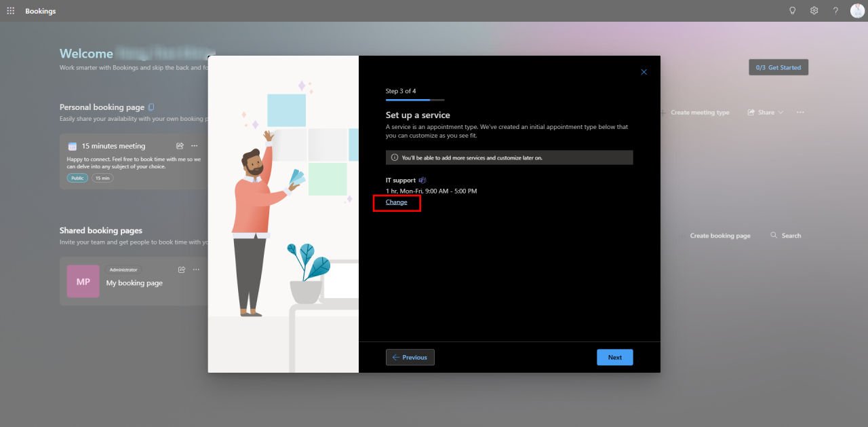Viewport: 868px width, 427px height.
Task: Close the setup dialog with X
Action: 644,72
